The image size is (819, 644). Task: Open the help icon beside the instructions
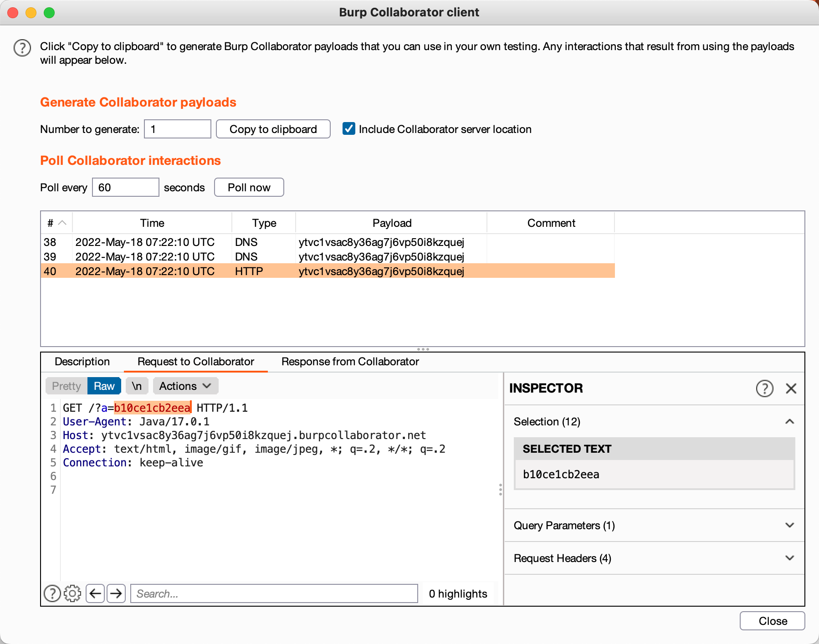(x=22, y=47)
